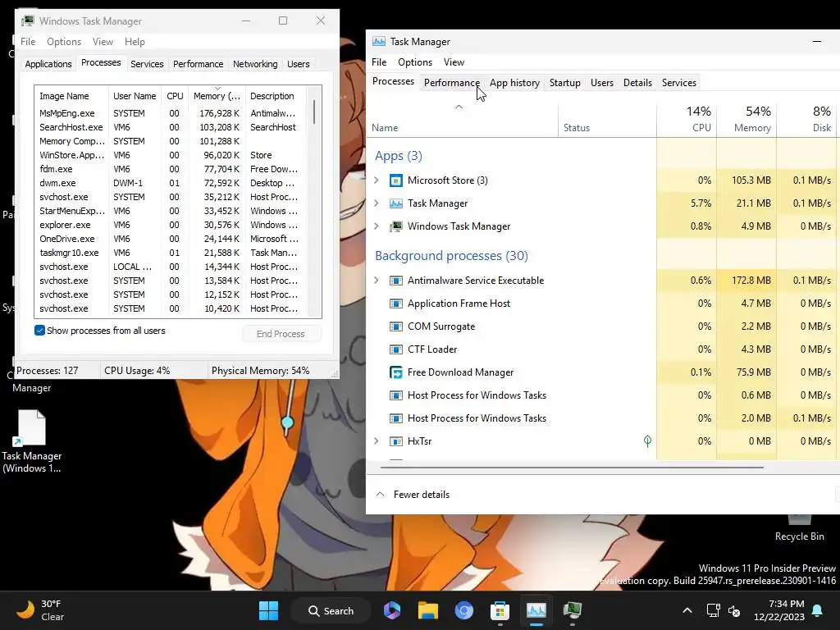Screen dimensions: 840x630
Task: Open Users tab in new Task Manager
Action: click(601, 83)
